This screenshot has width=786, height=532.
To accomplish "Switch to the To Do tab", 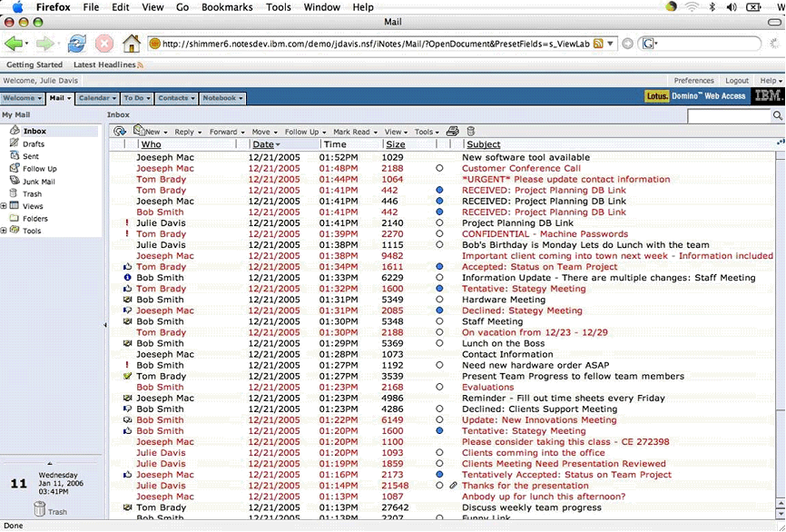I will click(137, 98).
